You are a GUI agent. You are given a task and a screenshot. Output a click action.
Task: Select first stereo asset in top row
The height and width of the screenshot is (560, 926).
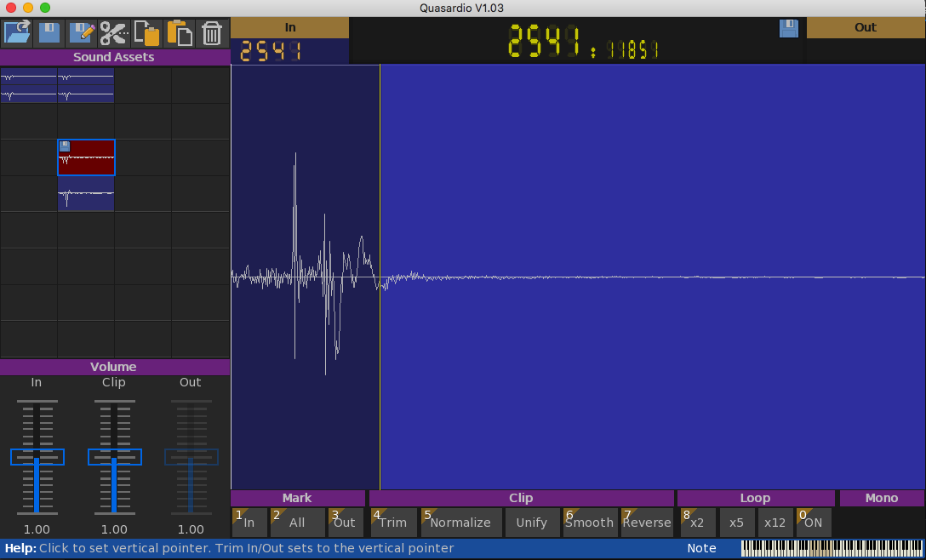(x=29, y=86)
